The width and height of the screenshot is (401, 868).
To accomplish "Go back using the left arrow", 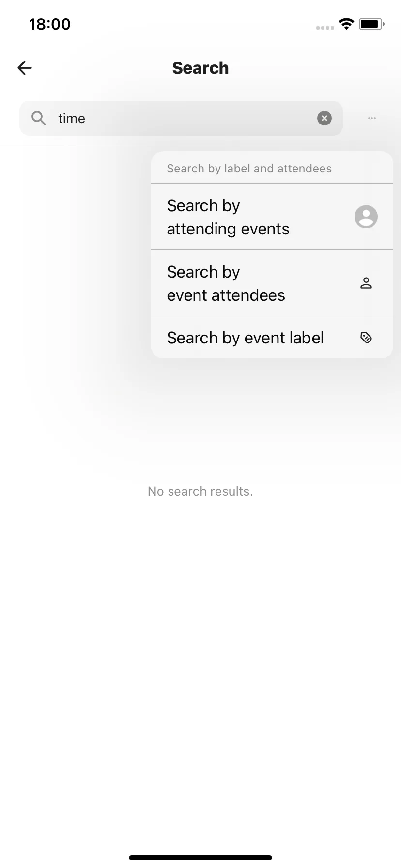I will (25, 68).
